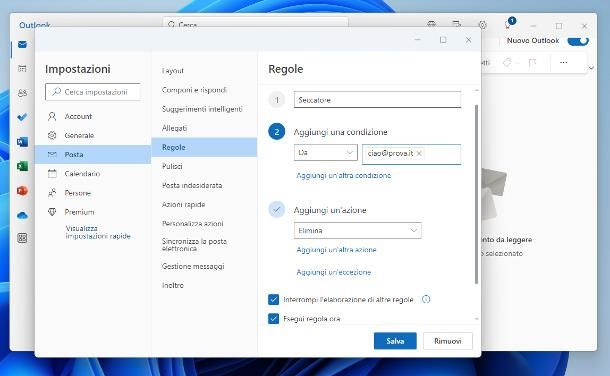Select Premium in settings categories
The image size is (610, 376).
coord(93,212)
